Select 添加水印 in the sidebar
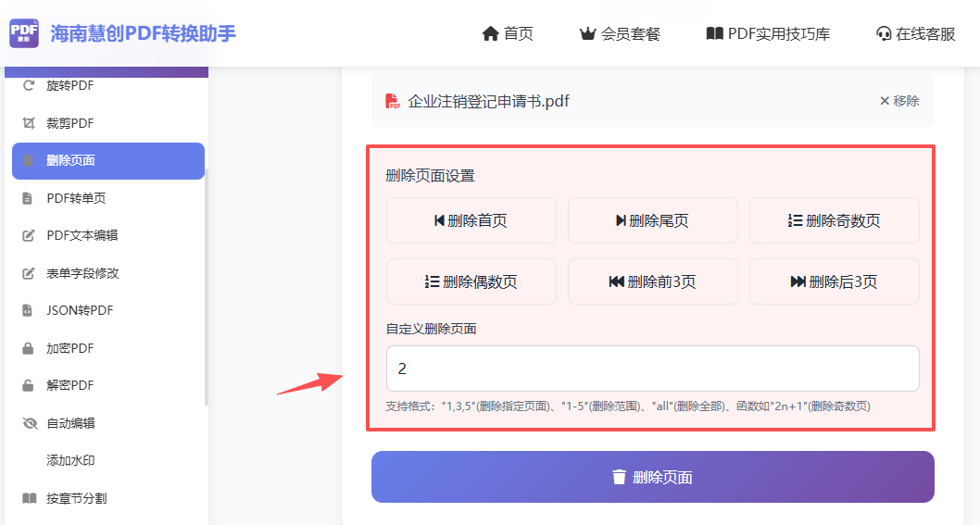The image size is (980, 525). (108, 460)
